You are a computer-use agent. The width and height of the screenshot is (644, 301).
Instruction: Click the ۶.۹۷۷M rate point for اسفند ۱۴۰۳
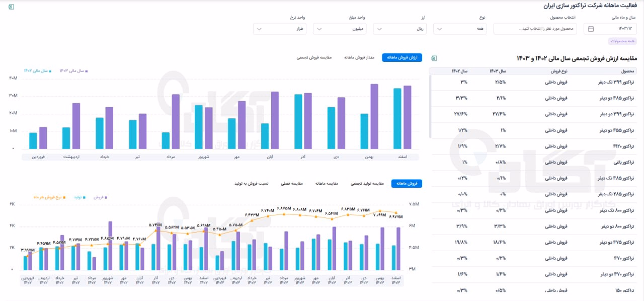click(x=396, y=212)
